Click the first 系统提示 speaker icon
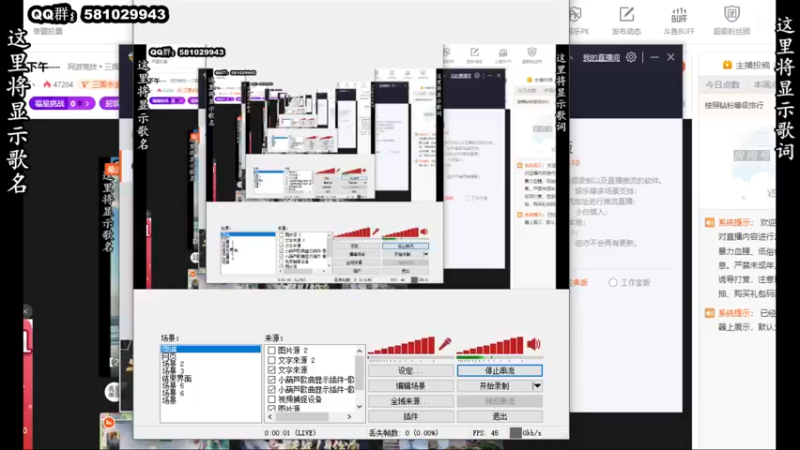This screenshot has width=800, height=450. click(709, 222)
